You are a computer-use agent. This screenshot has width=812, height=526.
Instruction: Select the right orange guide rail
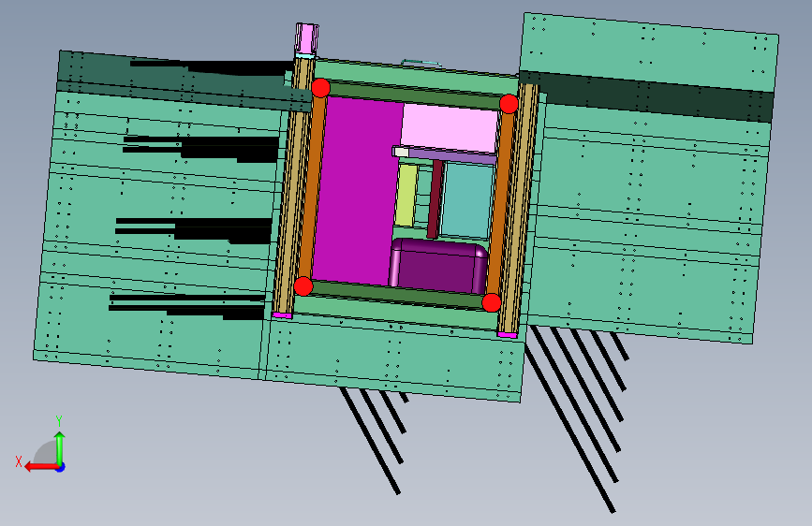click(x=500, y=203)
